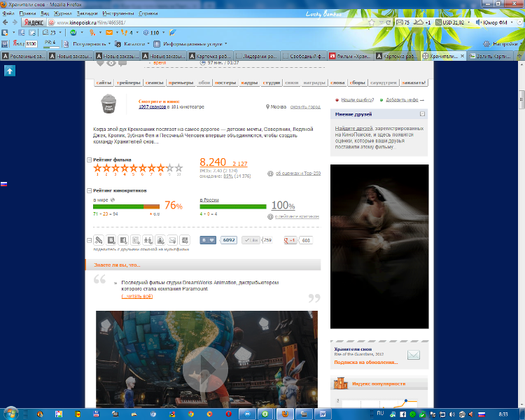
Task: Share film link by email icon
Action: point(172,240)
